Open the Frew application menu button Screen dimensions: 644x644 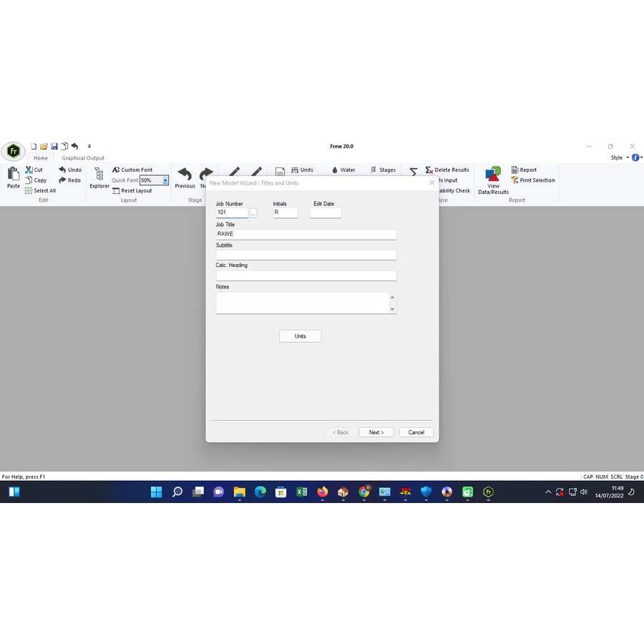(13, 151)
